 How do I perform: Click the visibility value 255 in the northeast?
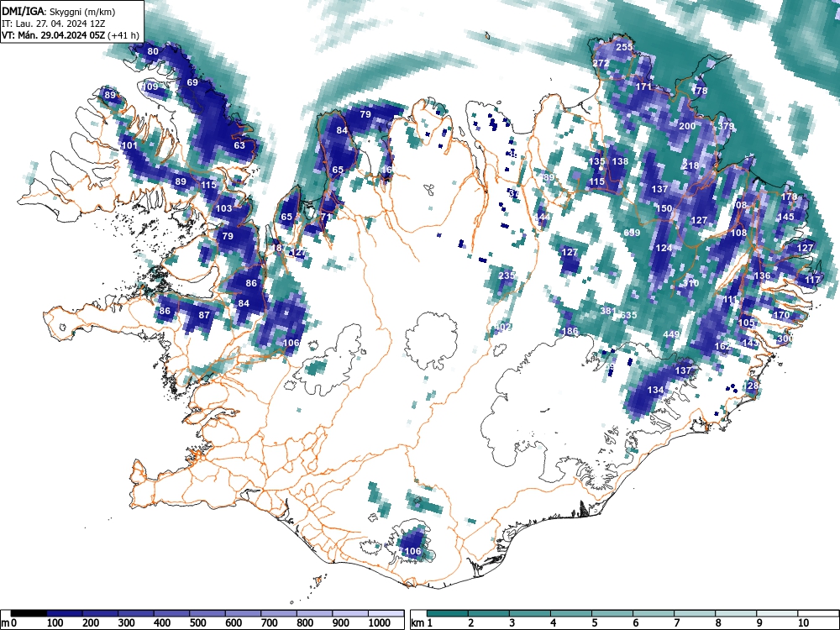[624, 47]
